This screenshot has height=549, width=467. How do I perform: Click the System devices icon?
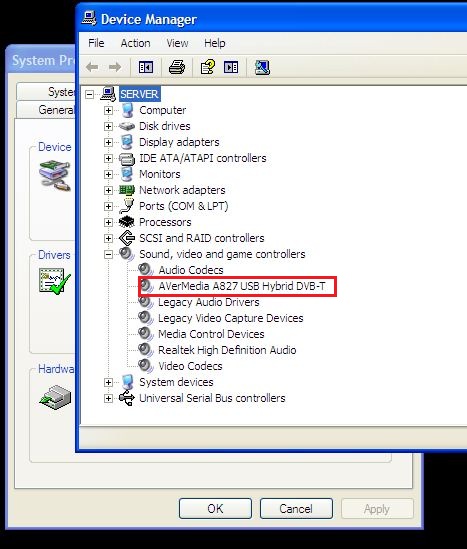tap(127, 382)
